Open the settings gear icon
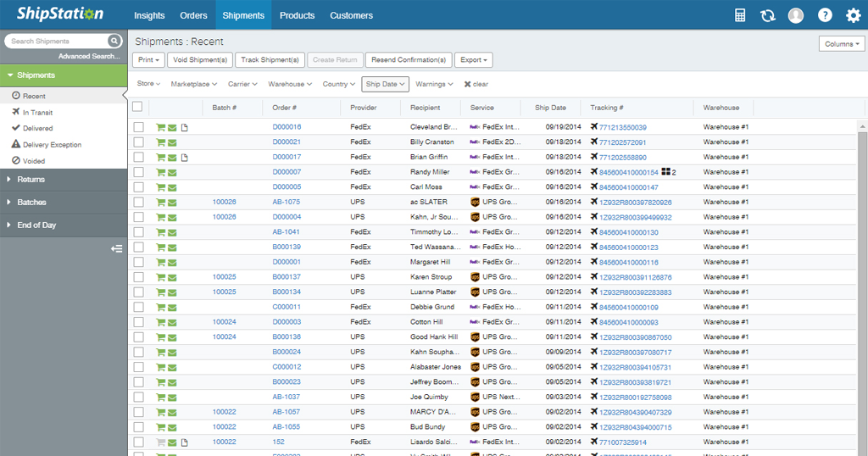868x456 pixels. [853, 15]
